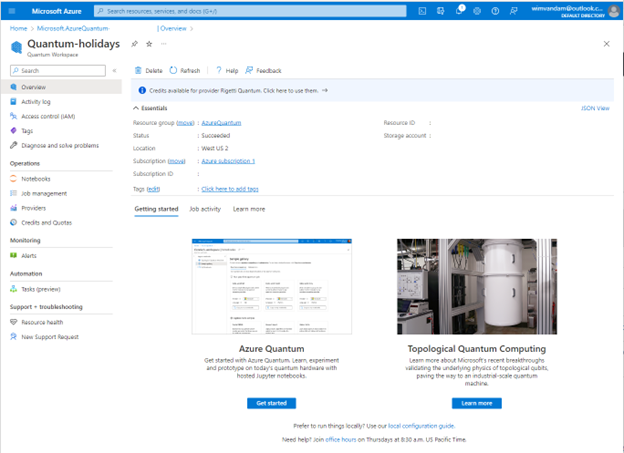Open the AzureQuantum resource group link

(x=221, y=122)
